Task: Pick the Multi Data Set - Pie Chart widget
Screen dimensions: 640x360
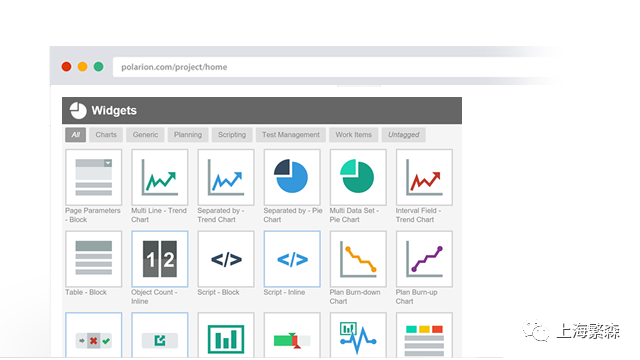Action: pos(358,177)
